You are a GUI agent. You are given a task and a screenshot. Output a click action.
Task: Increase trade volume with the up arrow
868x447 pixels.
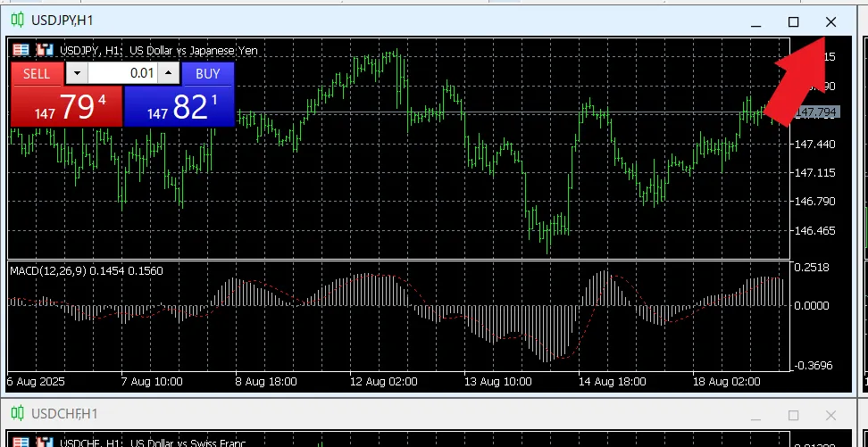click(168, 74)
